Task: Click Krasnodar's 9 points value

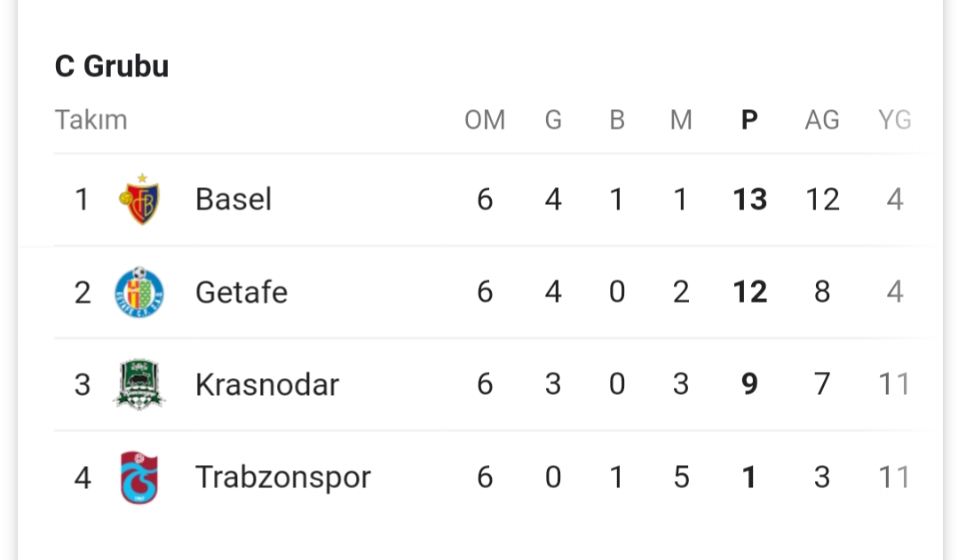Action: click(749, 384)
